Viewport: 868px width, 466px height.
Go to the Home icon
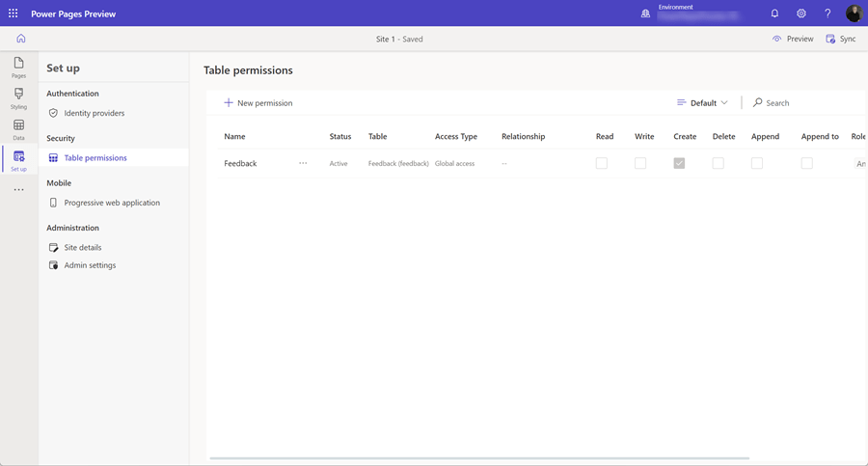[20, 39]
